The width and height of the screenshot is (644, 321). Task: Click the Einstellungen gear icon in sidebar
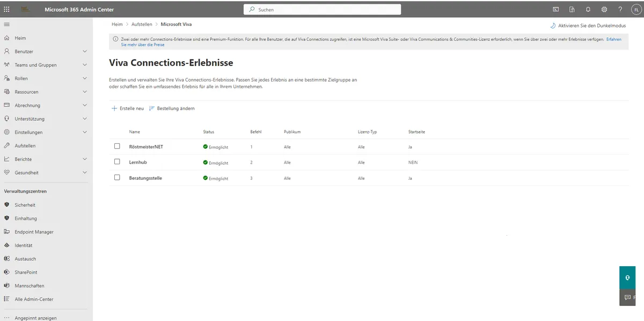coord(7,132)
